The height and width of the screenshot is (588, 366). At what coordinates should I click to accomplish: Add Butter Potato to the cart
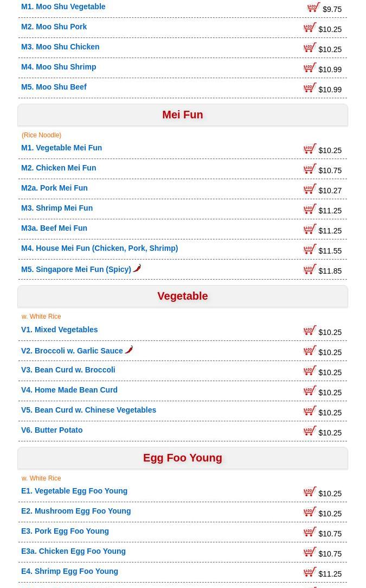point(310,431)
